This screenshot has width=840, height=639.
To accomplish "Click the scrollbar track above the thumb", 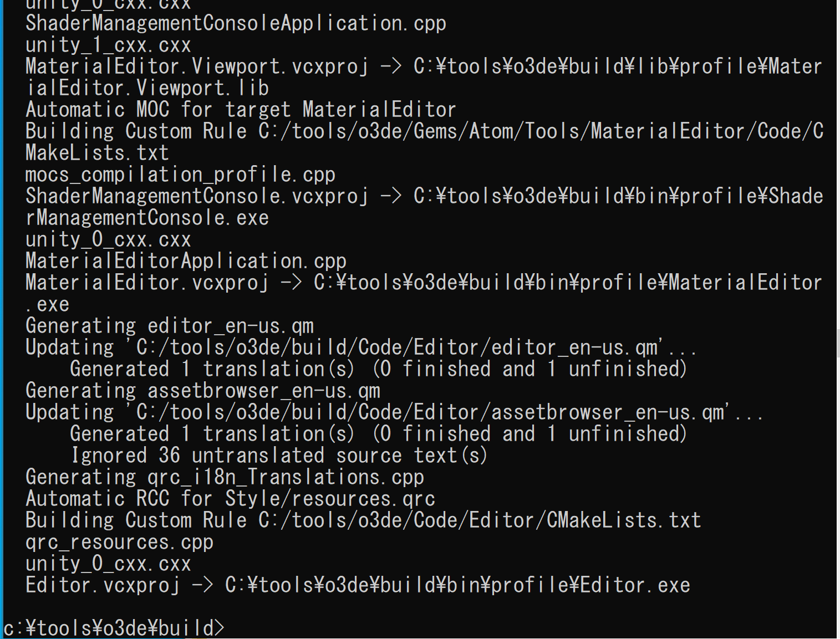I will [x=838, y=164].
